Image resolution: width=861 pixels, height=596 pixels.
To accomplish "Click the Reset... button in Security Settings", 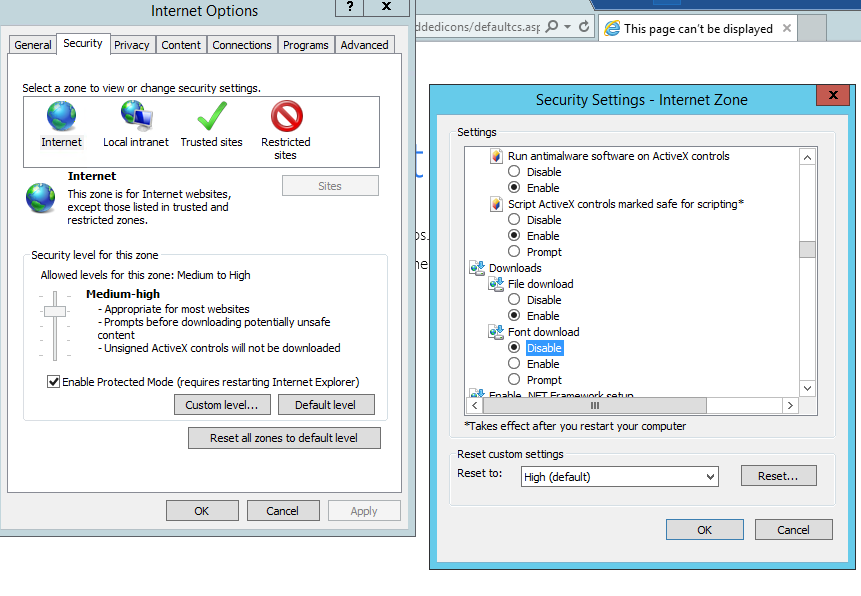I will point(778,476).
